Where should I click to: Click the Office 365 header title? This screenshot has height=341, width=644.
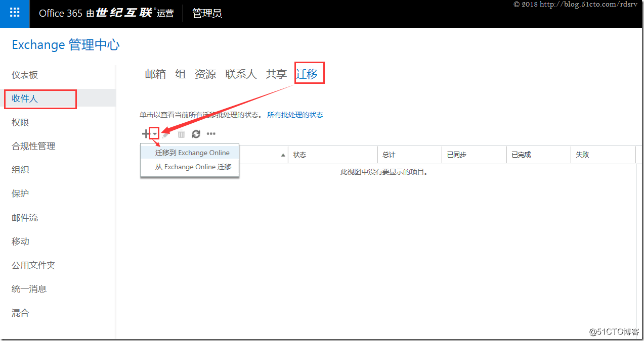pyautogui.click(x=106, y=13)
